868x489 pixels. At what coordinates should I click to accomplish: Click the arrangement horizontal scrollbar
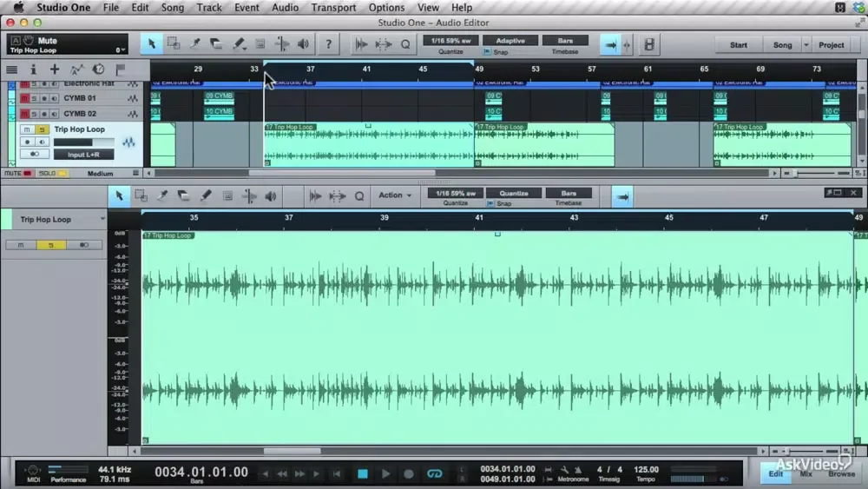342,173
